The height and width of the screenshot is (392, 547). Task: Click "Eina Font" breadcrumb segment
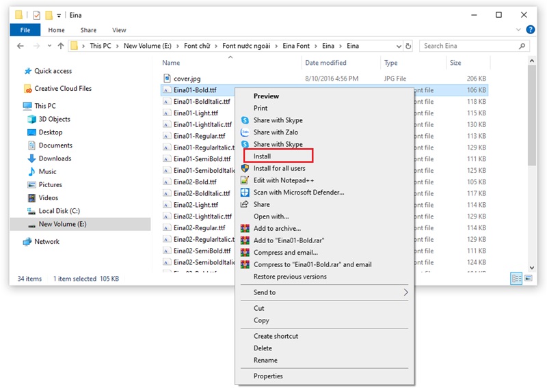[x=296, y=46]
